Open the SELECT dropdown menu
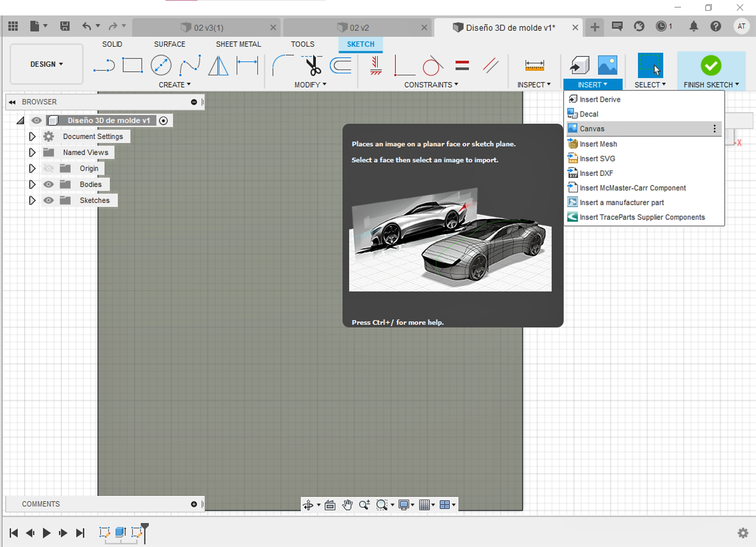The width and height of the screenshot is (756, 547). click(x=650, y=85)
